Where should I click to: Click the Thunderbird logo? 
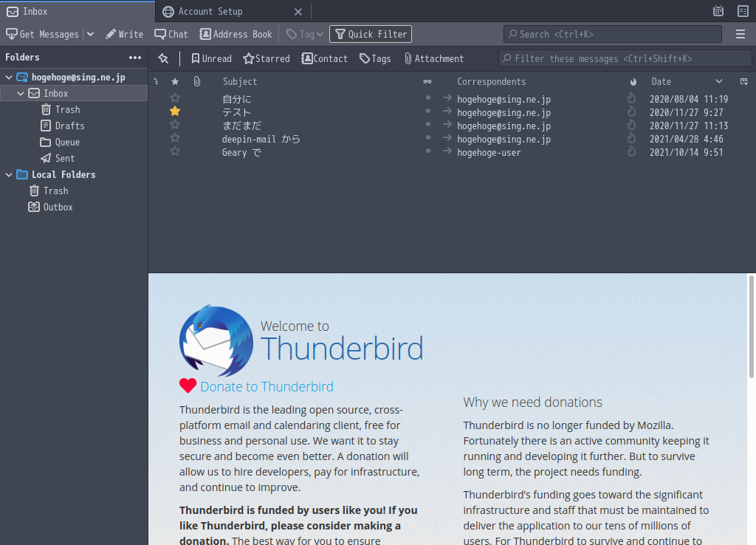tap(216, 340)
